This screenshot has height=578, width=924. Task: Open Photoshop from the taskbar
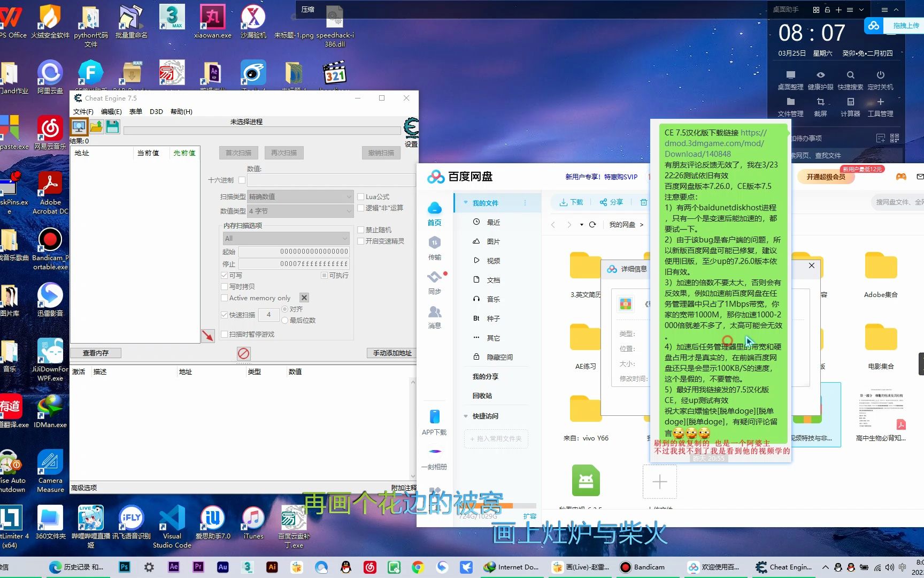(x=125, y=567)
